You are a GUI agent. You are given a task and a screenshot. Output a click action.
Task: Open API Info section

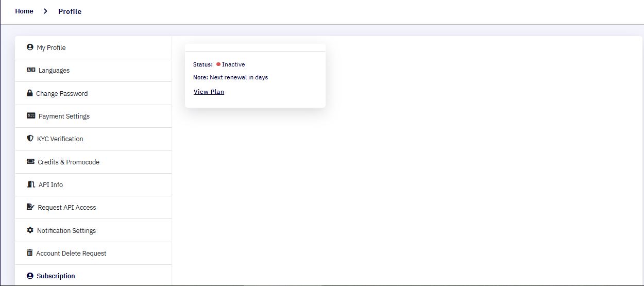click(x=93, y=184)
